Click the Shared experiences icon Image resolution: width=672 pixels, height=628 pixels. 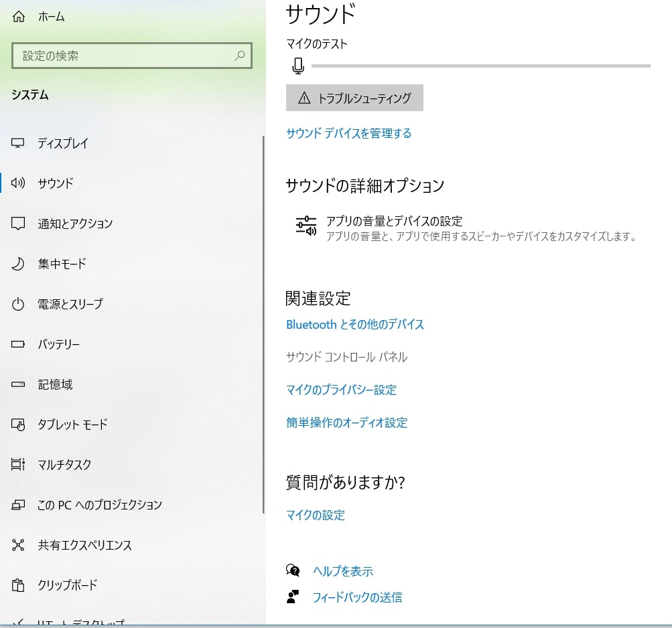coord(17,545)
